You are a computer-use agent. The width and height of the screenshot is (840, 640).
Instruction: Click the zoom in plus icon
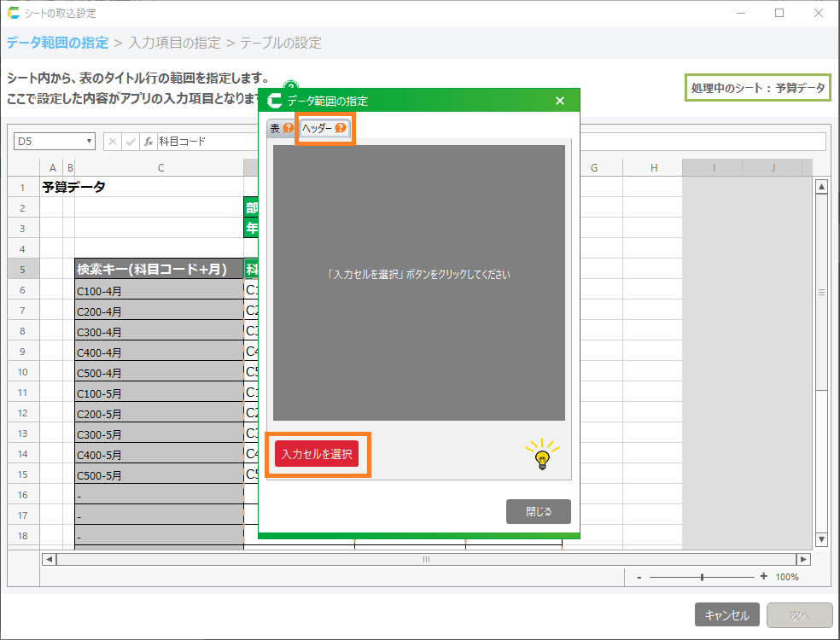pyautogui.click(x=763, y=577)
